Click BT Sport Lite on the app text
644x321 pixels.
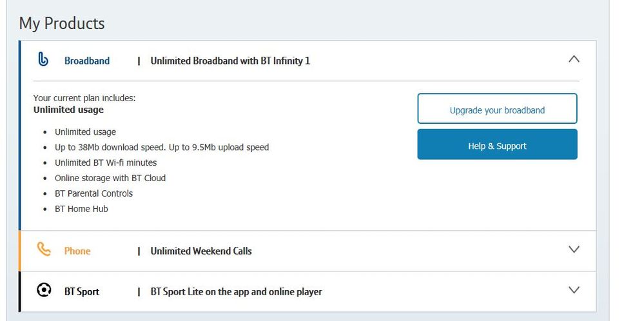click(236, 292)
